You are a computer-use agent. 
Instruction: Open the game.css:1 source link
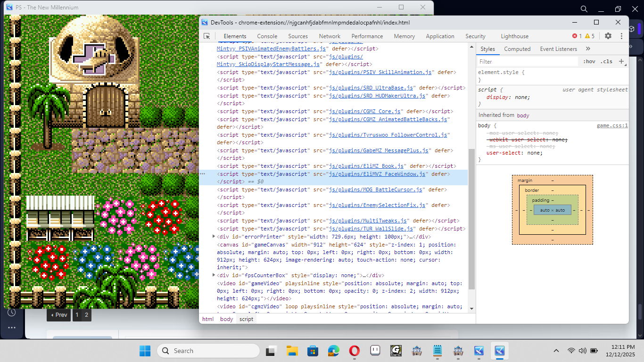pyautogui.click(x=612, y=126)
